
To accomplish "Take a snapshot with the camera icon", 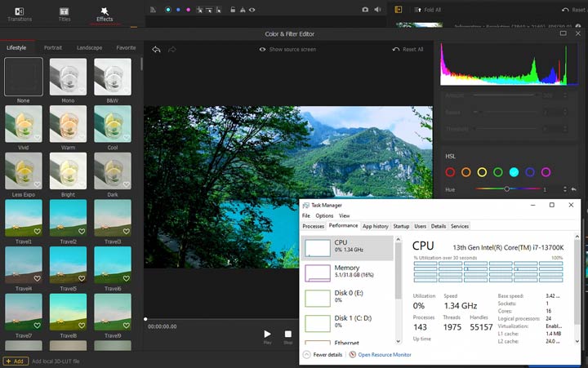I will point(365,10).
